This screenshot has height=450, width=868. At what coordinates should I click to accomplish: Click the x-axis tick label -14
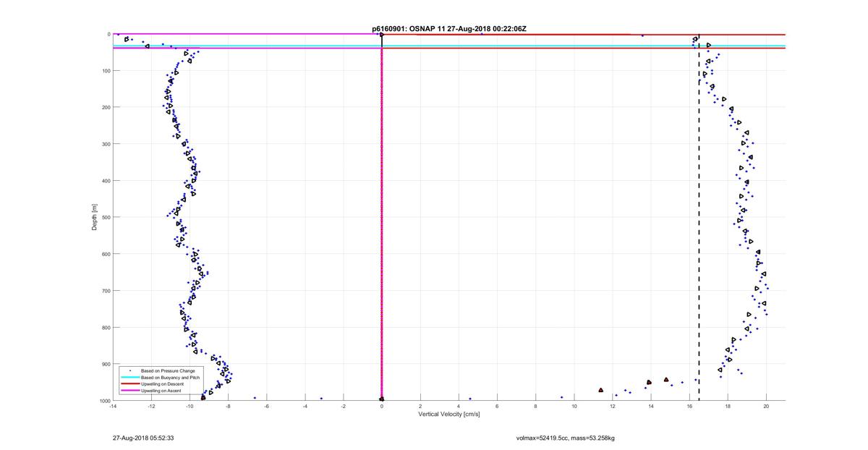(x=113, y=407)
